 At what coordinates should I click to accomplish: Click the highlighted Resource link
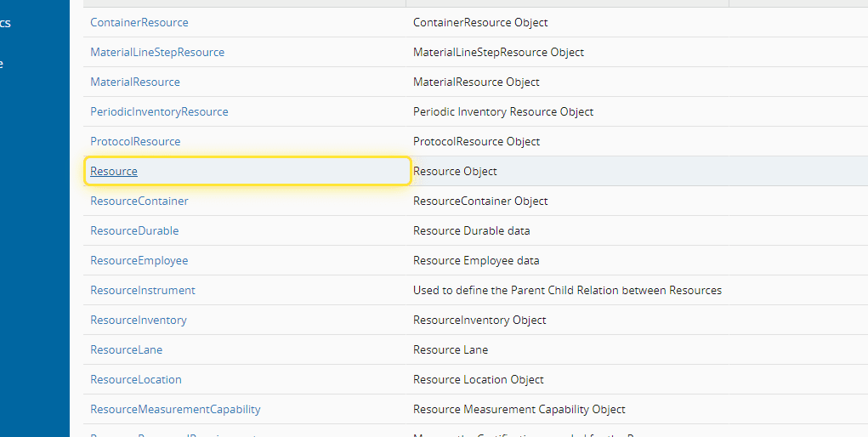114,171
